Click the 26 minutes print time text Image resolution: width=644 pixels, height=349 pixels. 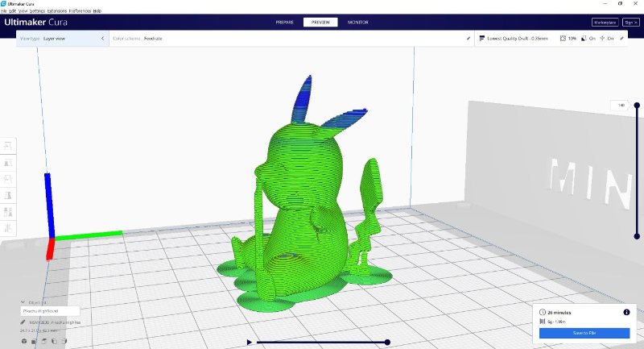coord(559,313)
